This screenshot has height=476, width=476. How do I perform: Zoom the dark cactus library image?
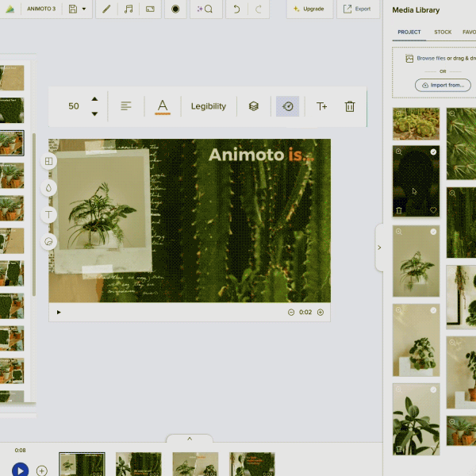(x=398, y=152)
